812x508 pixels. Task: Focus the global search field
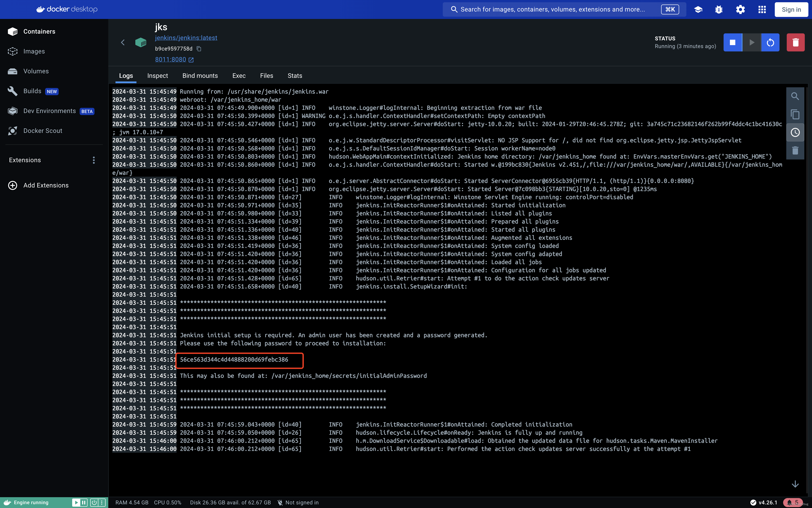[x=564, y=9]
